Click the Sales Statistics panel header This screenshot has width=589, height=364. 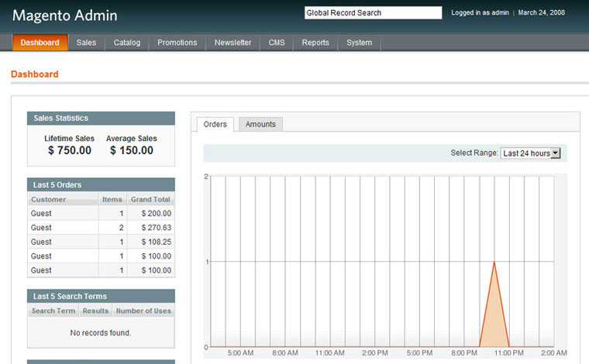(101, 118)
